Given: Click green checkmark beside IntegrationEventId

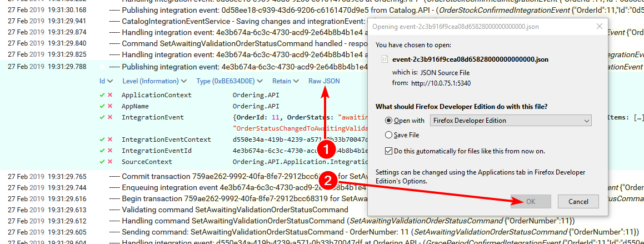Looking at the screenshot, I should pos(102,151).
